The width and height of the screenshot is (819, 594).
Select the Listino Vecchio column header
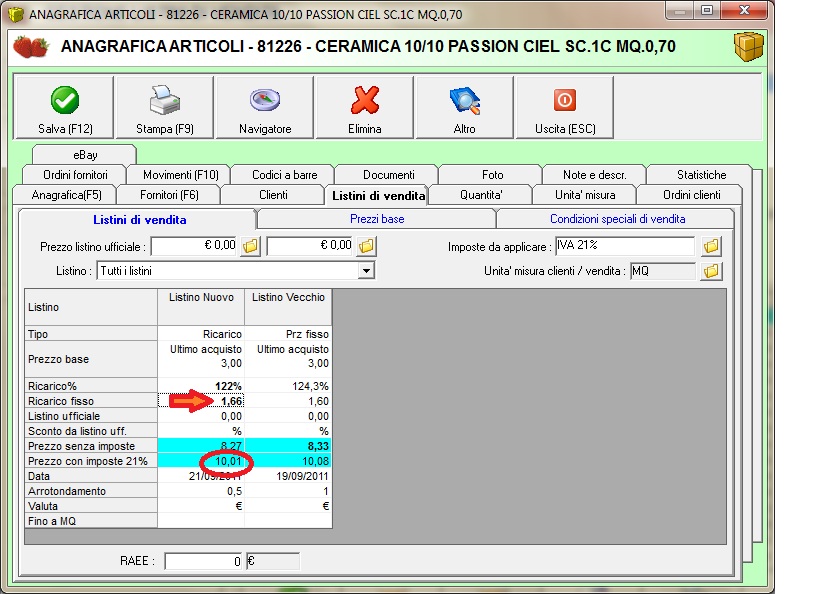click(x=288, y=307)
